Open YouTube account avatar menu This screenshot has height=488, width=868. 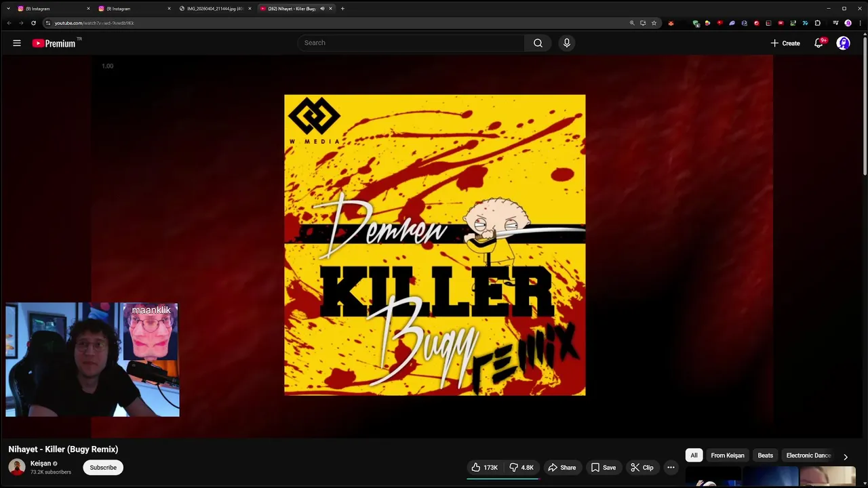point(843,43)
